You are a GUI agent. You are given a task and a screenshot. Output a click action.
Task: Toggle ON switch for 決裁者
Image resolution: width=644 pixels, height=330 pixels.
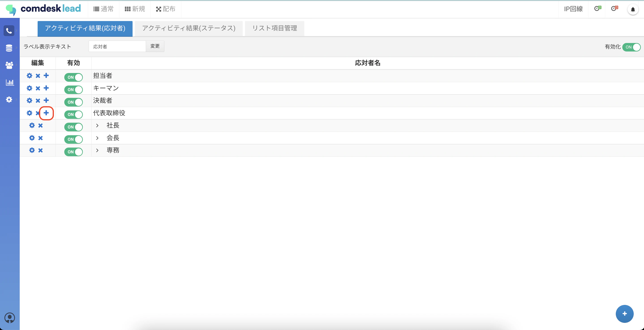click(73, 102)
